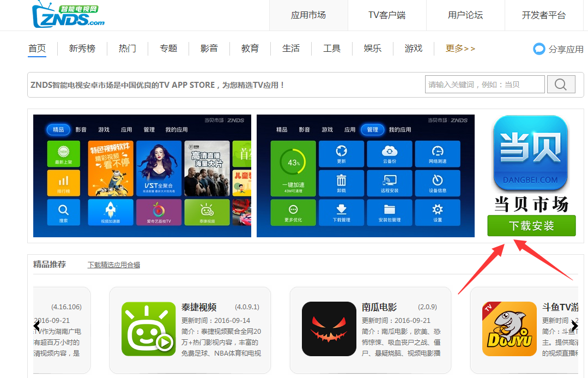Select 工具 category
588x378 pixels.
point(332,49)
